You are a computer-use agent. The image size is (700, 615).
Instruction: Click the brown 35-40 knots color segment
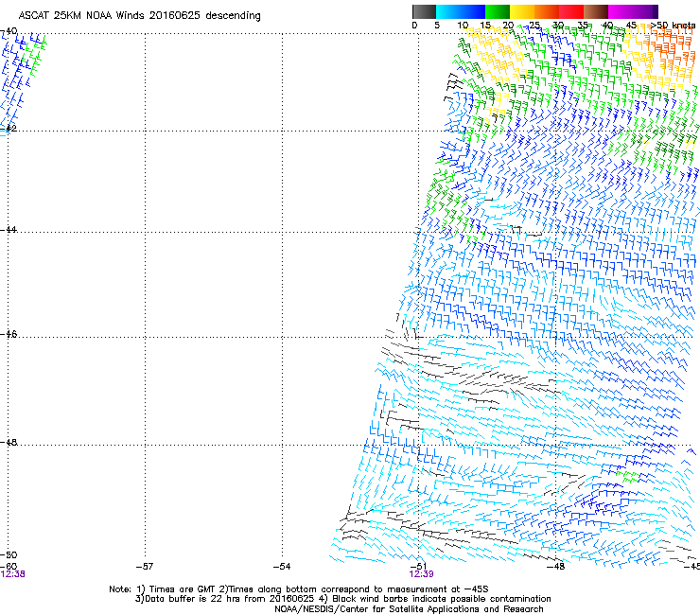[596, 11]
